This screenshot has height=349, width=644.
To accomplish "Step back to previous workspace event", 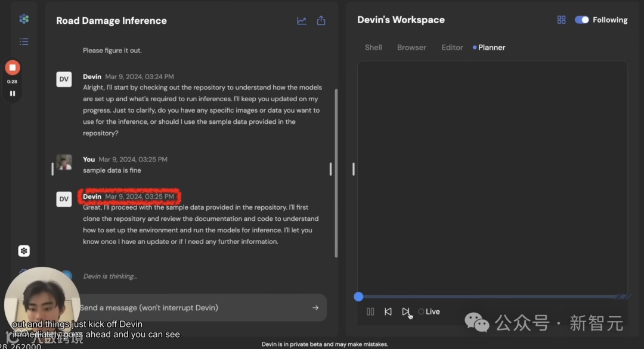I will (x=388, y=311).
